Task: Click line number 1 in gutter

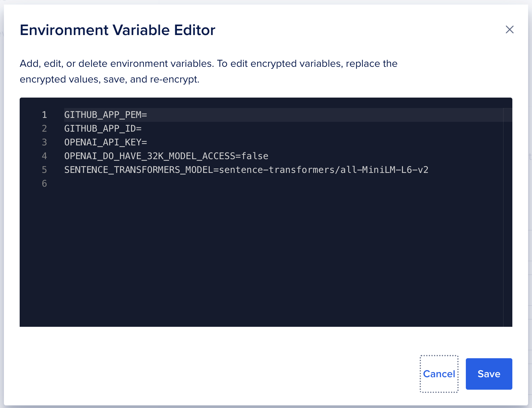Action: point(44,115)
